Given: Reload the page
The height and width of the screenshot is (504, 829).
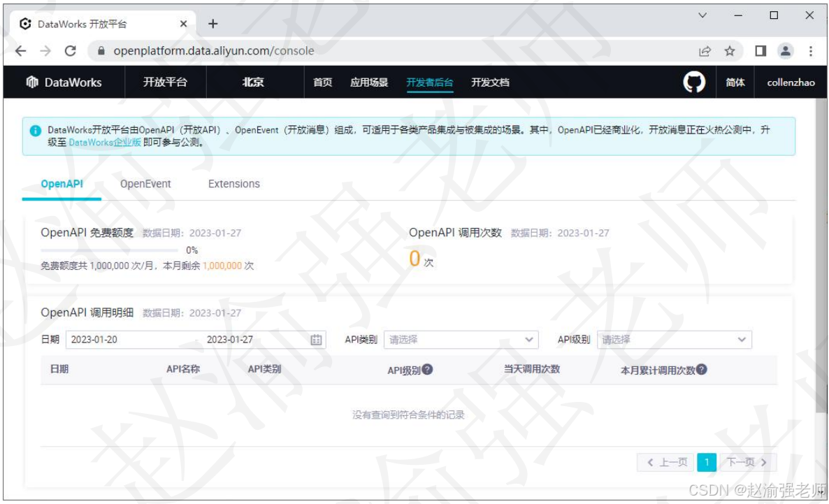Looking at the screenshot, I should 71,51.
